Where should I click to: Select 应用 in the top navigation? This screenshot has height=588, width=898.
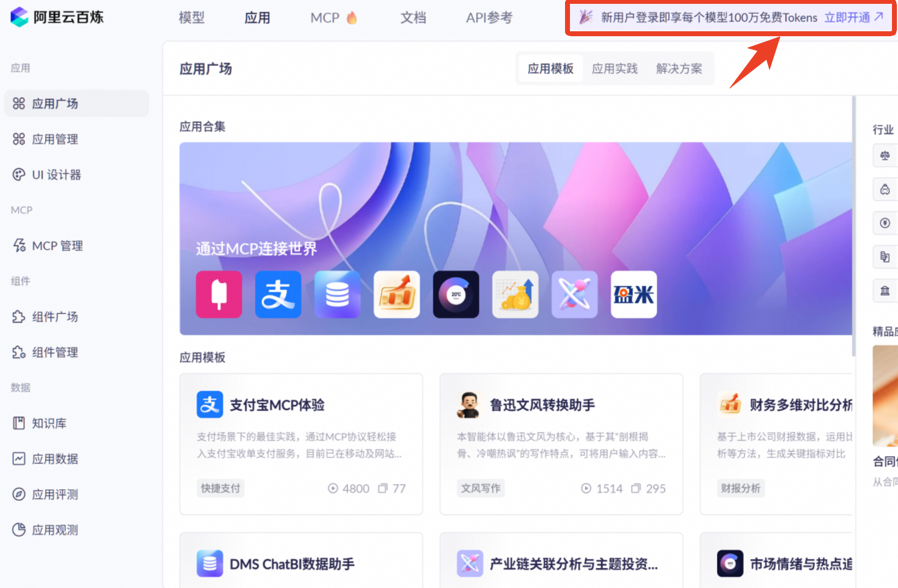[x=257, y=18]
